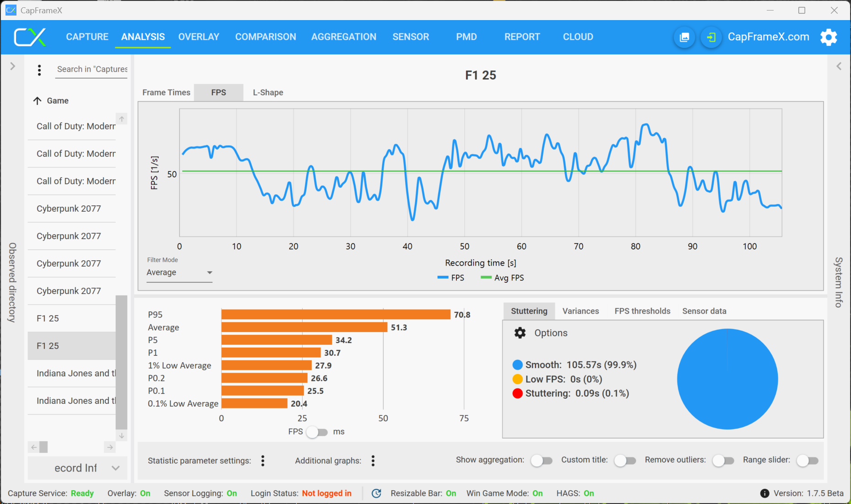Toggle the FPS/ms unit switch

tap(317, 432)
